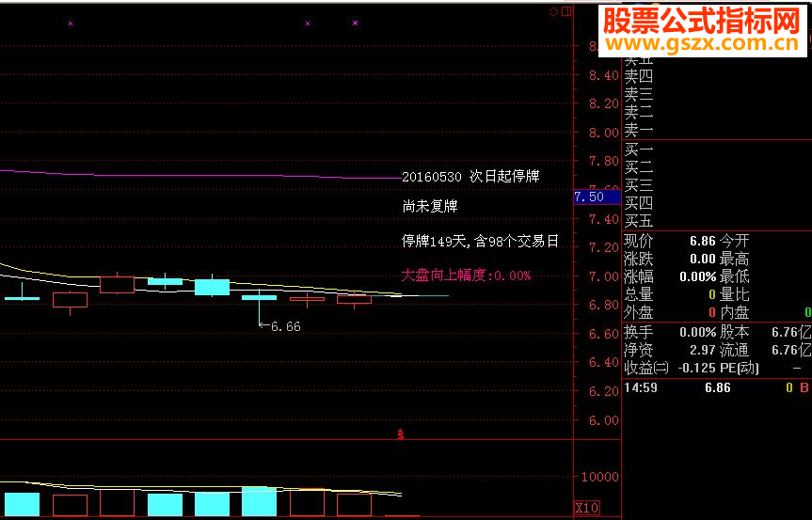This screenshot has height=520, width=812.
Task: Click the diamond icon above the chart
Action: click(x=553, y=11)
